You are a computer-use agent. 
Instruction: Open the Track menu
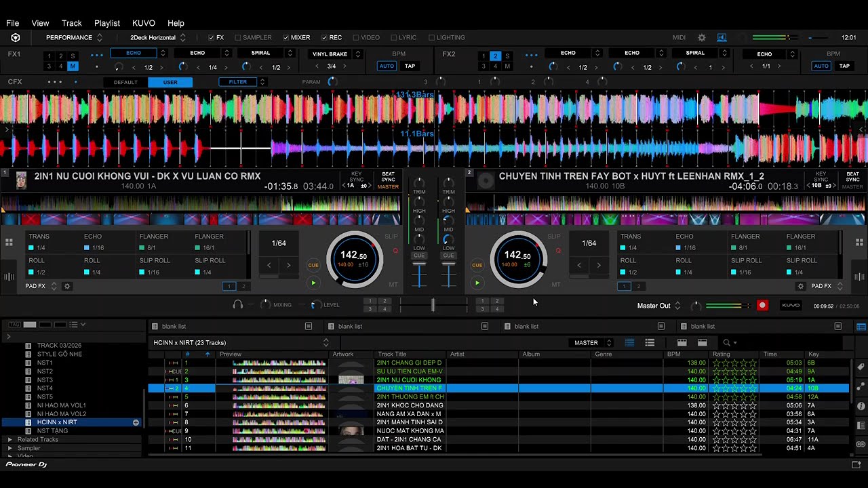[71, 23]
